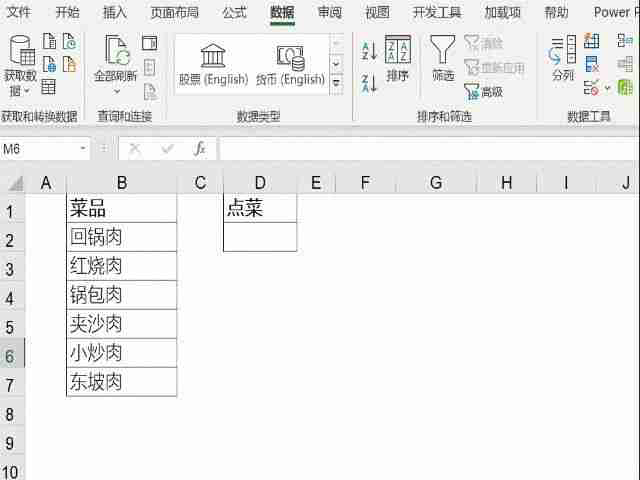Click the 清除 clear filter icon
The image size is (640, 480).
(x=483, y=42)
